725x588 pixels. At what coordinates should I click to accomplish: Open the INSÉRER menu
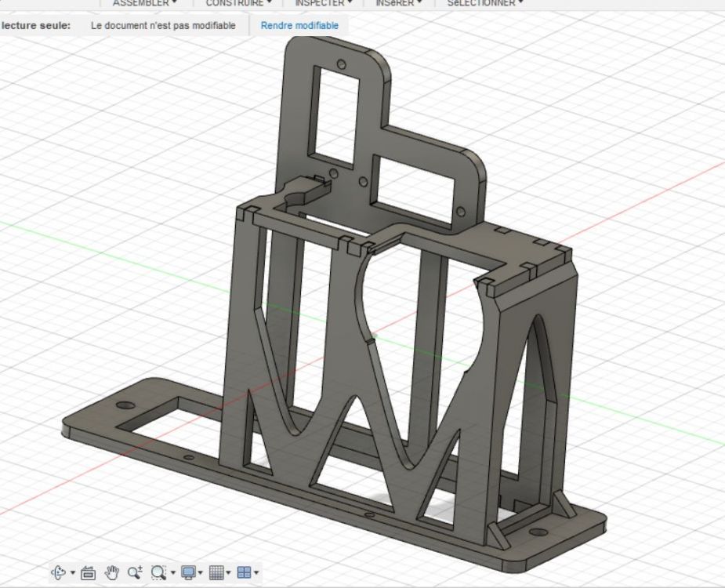(399, 3)
